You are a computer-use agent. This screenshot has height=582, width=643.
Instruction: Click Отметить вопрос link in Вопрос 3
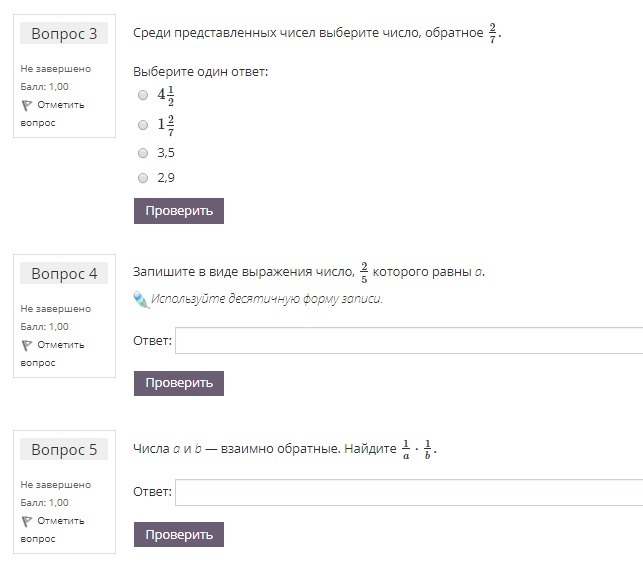60,105
